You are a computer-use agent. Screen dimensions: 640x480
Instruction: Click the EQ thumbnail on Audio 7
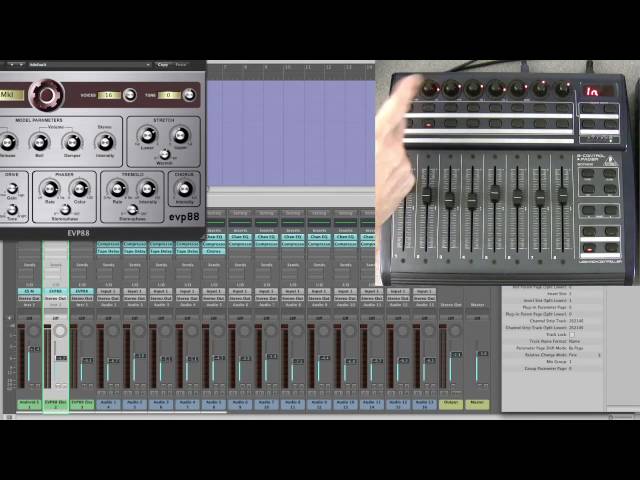(266, 222)
